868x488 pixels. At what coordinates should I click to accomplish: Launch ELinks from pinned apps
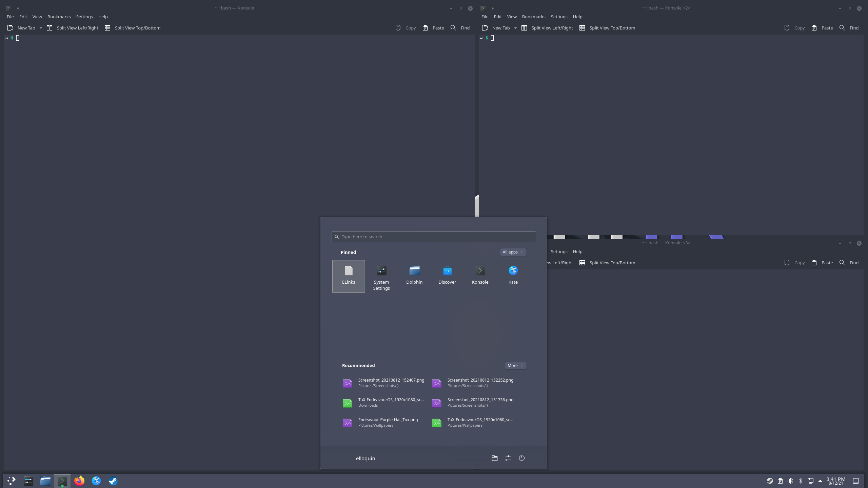pyautogui.click(x=348, y=276)
